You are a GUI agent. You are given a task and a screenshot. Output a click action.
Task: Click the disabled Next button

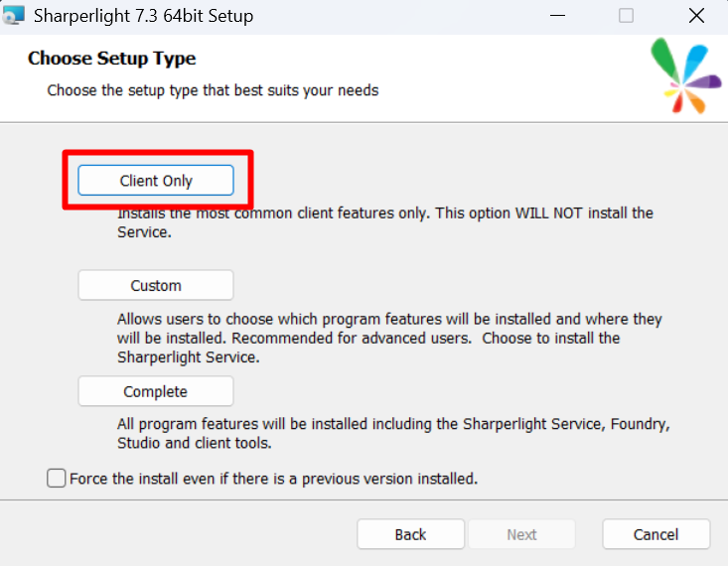click(521, 534)
